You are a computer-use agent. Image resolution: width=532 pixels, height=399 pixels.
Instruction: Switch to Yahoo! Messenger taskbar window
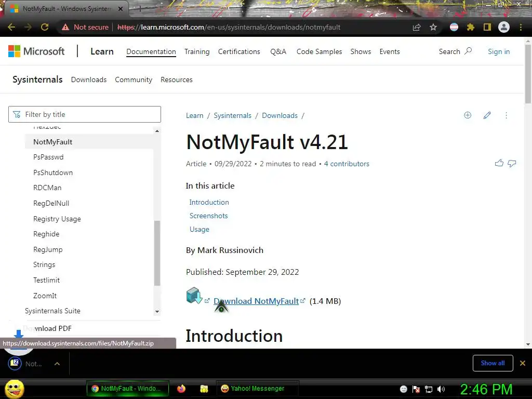point(257,389)
